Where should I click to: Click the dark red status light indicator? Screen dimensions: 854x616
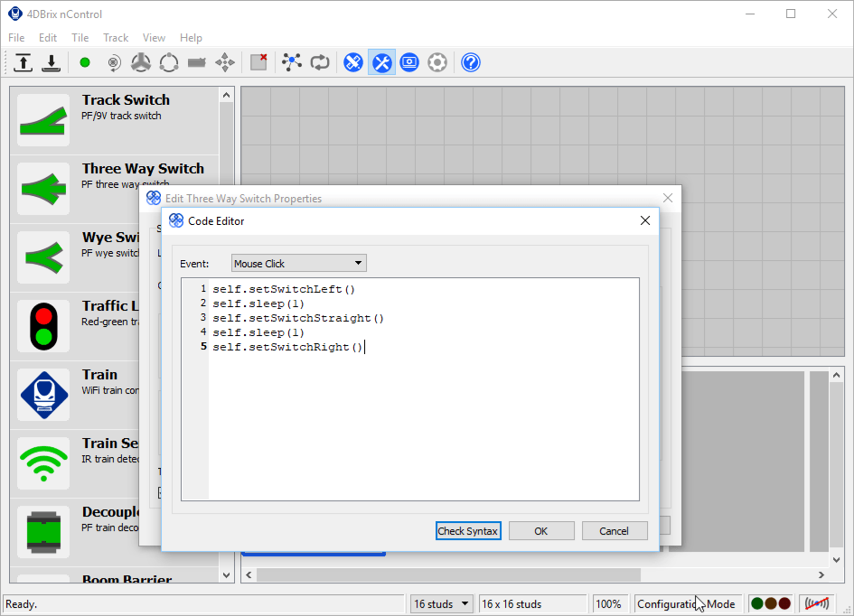784,603
